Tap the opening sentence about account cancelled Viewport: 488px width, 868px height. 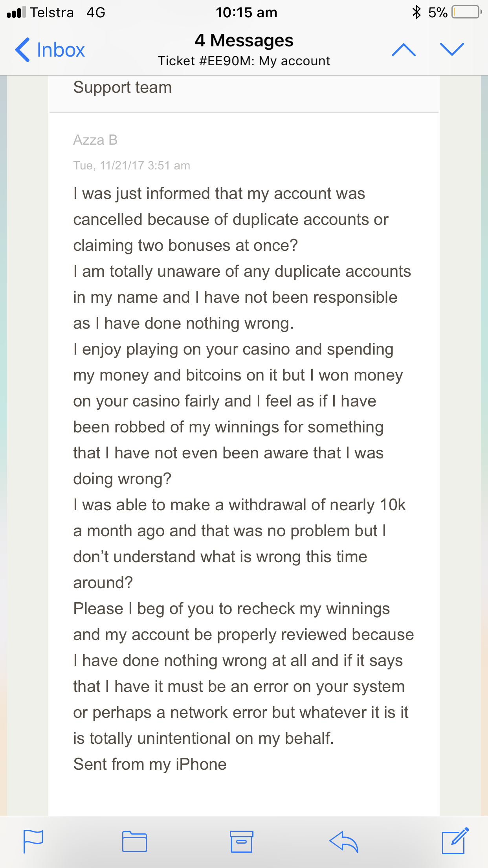(231, 219)
